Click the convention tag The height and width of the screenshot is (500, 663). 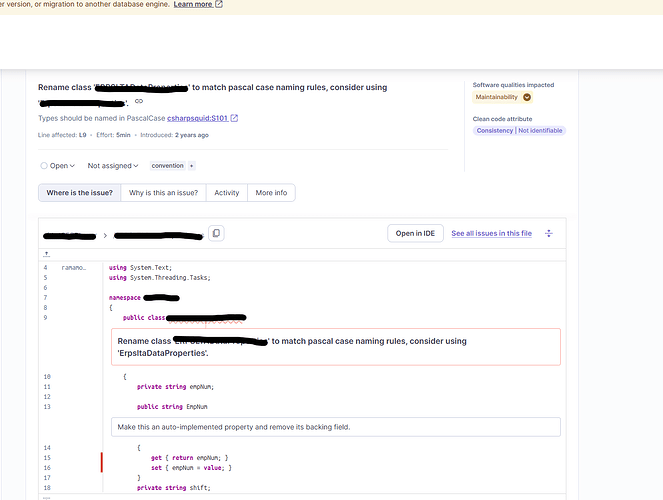[167, 166]
